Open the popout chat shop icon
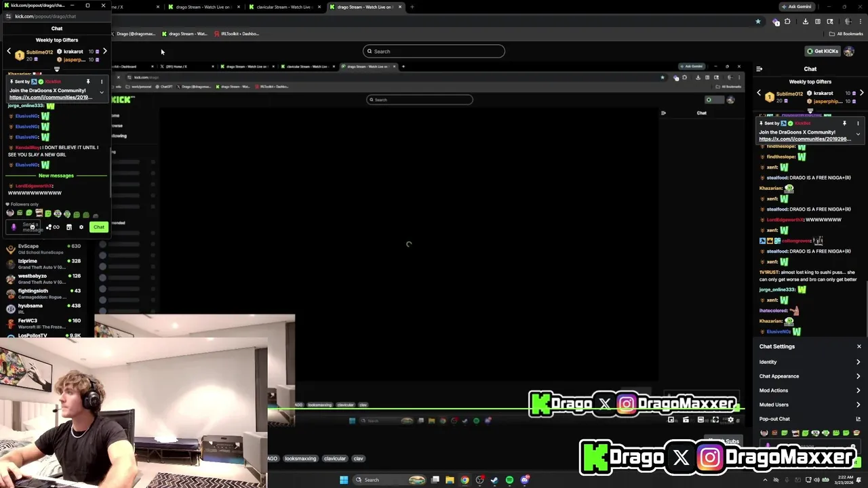 click(x=68, y=227)
